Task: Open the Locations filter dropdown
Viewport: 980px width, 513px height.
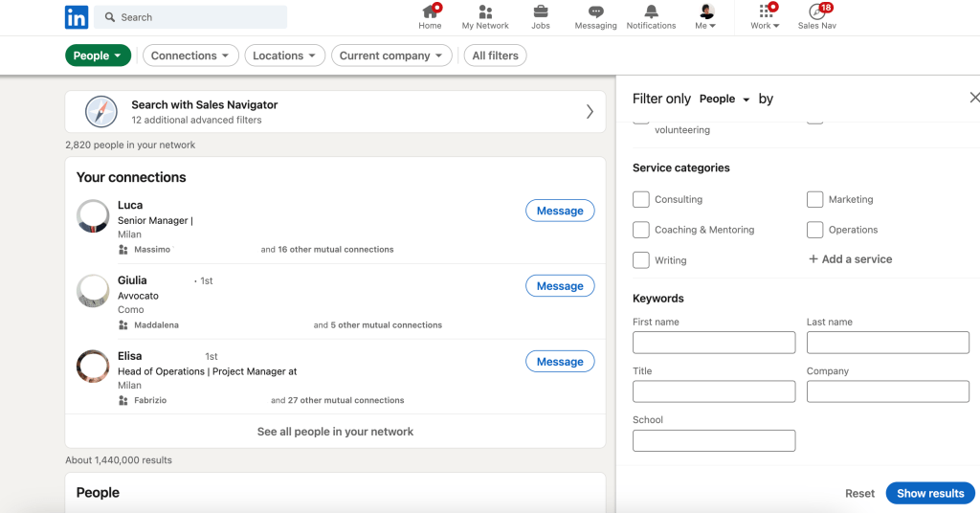Action: tap(284, 56)
